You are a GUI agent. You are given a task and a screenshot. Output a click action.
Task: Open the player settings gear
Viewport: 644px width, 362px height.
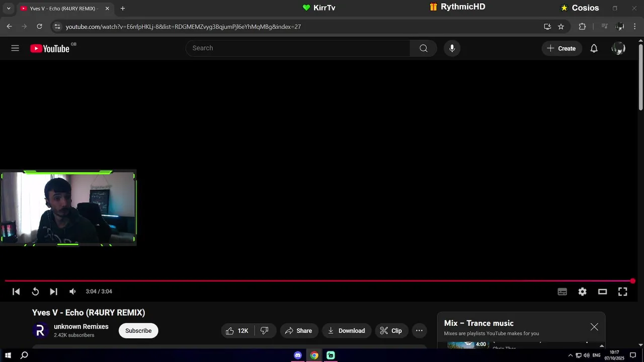[x=582, y=292]
